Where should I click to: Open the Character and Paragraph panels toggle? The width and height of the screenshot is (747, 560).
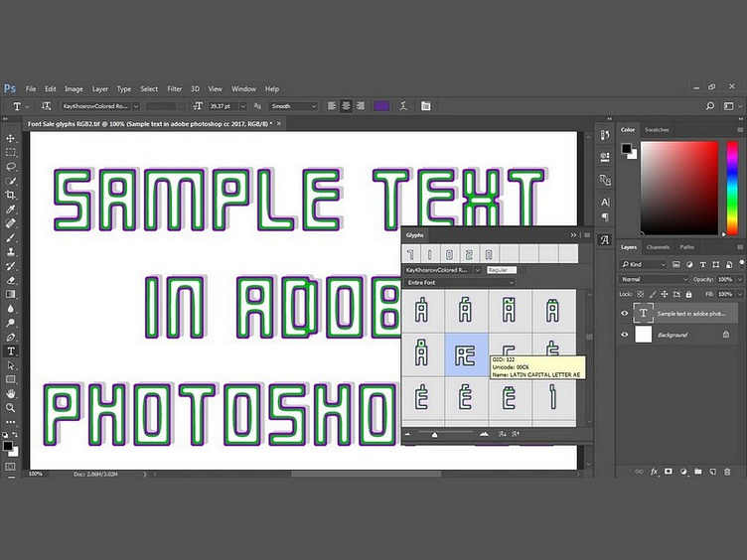425,105
